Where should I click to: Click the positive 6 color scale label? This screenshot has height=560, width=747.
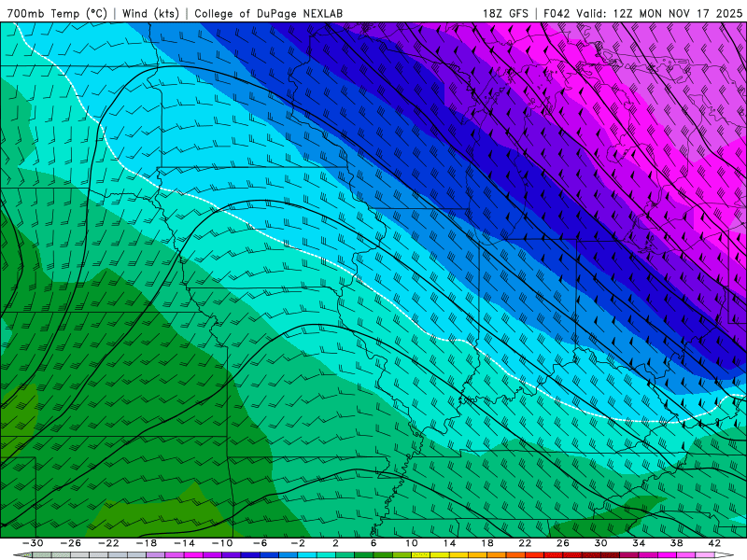click(x=373, y=543)
